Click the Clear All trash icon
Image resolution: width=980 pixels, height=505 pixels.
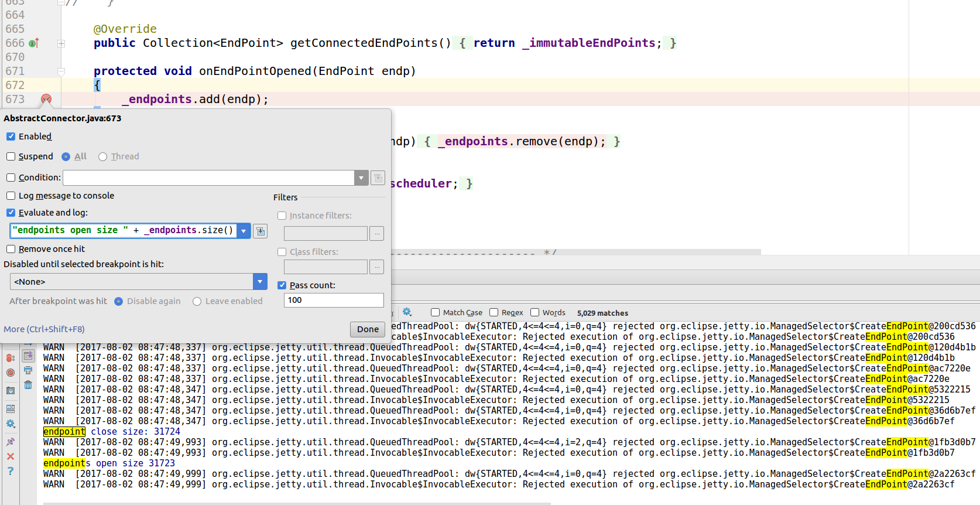coord(28,385)
